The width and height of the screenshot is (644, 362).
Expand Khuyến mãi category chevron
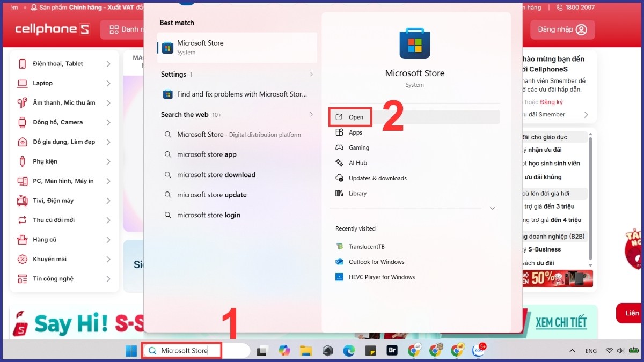[x=108, y=260]
